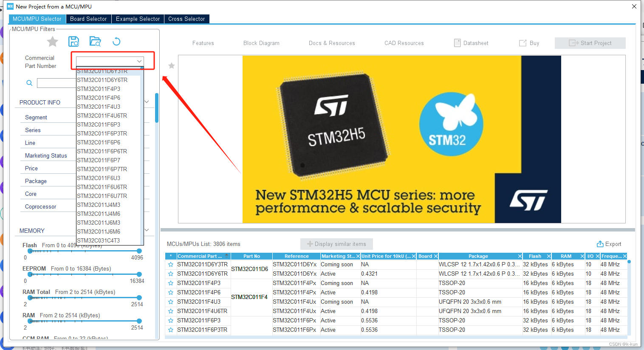Remove the Frequency column via its X

coord(625,256)
